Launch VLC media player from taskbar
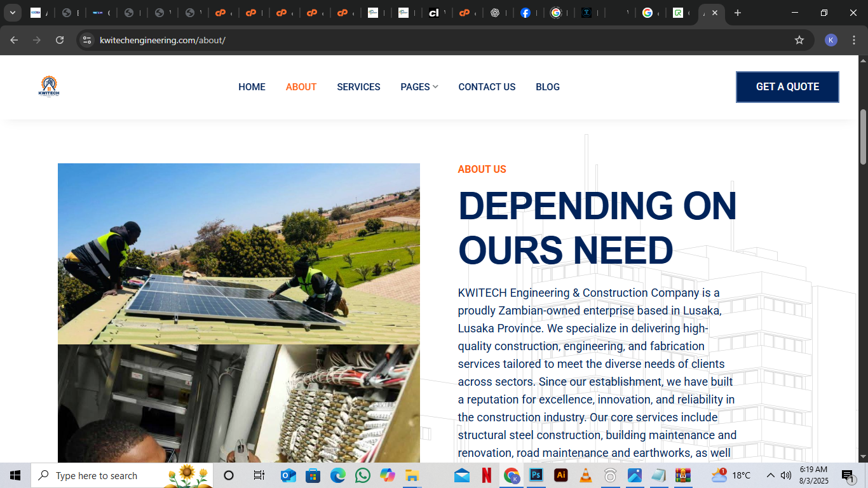The image size is (868, 488). point(586,475)
